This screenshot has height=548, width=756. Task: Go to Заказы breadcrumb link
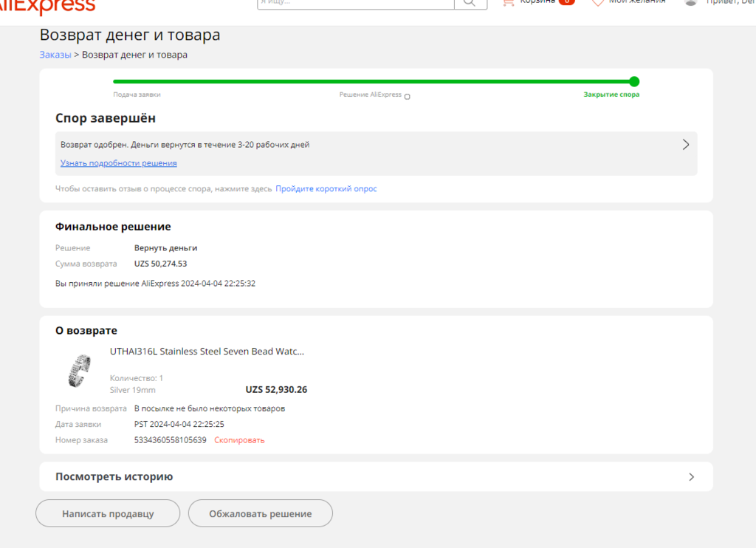(55, 55)
